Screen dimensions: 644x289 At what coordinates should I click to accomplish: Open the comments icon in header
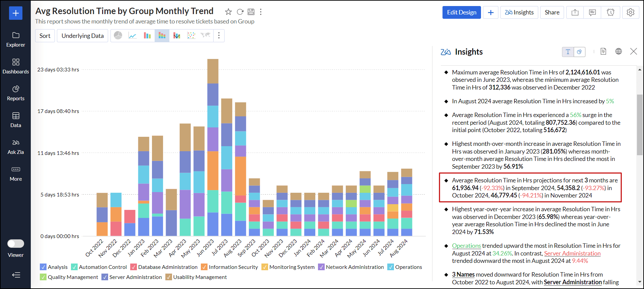(x=592, y=12)
